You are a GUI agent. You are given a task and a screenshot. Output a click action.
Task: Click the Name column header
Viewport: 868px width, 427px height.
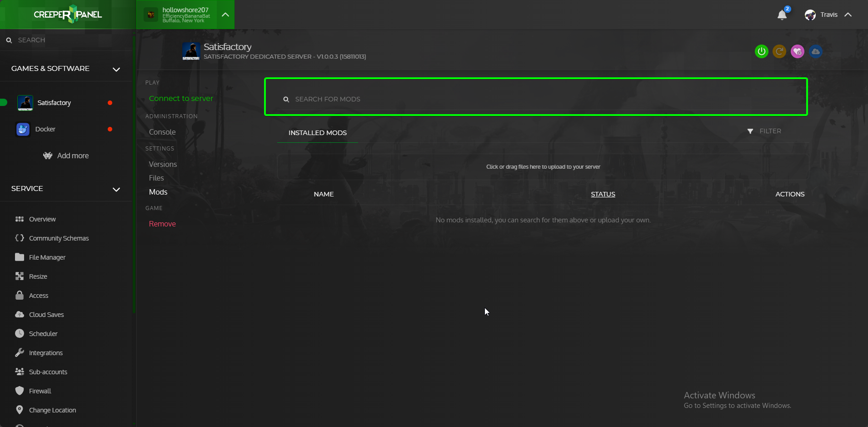click(324, 194)
